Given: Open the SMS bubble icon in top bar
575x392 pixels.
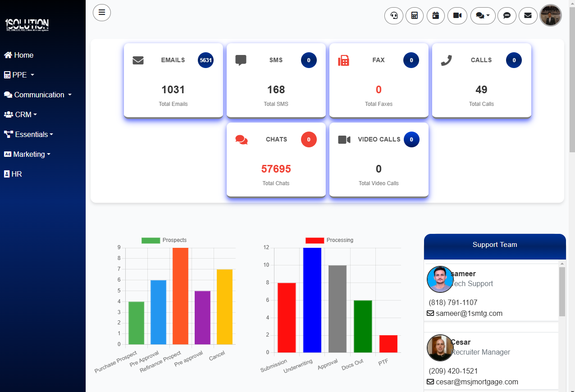Looking at the screenshot, I should (507, 16).
